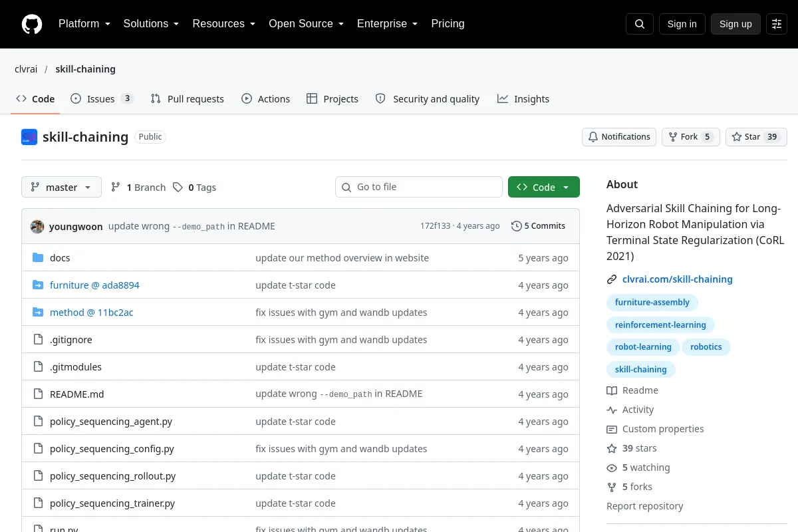This screenshot has width=798, height=532.
Task: Expand the Enterprise menu
Action: (x=387, y=24)
